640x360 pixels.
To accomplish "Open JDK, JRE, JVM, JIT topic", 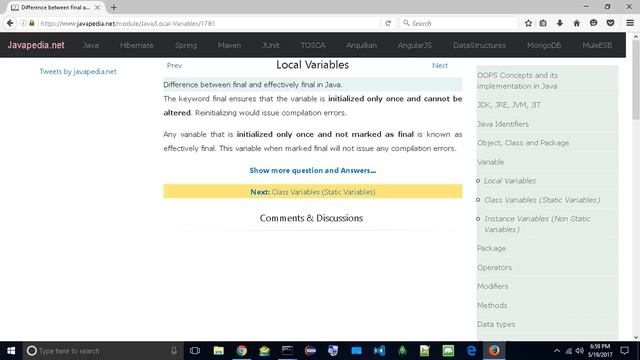I will [x=509, y=105].
